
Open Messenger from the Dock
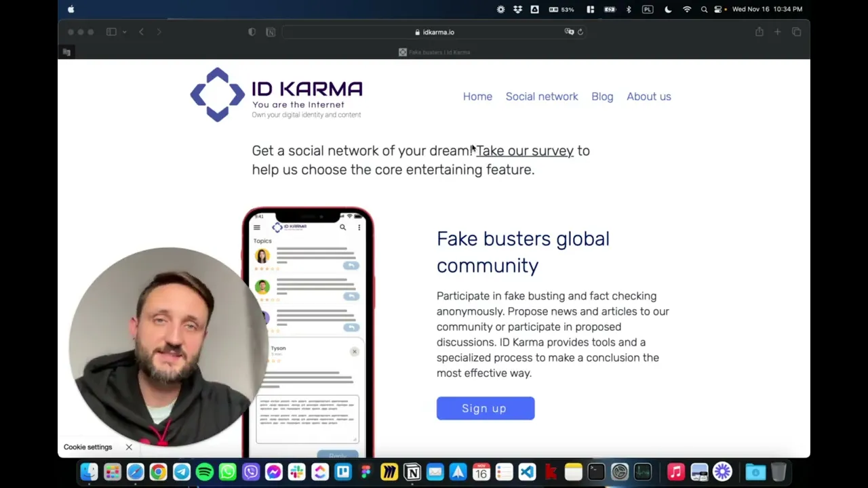tap(274, 472)
